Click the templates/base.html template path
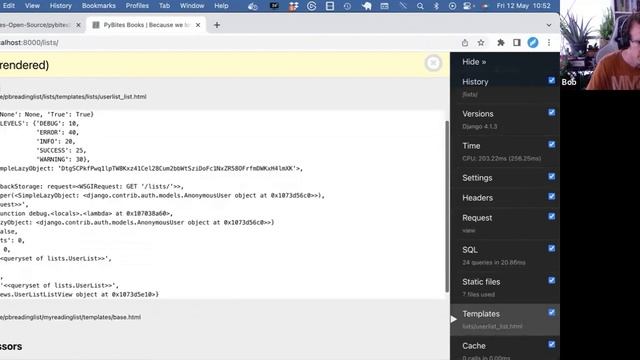The height and width of the screenshot is (360, 640). (x=70, y=317)
